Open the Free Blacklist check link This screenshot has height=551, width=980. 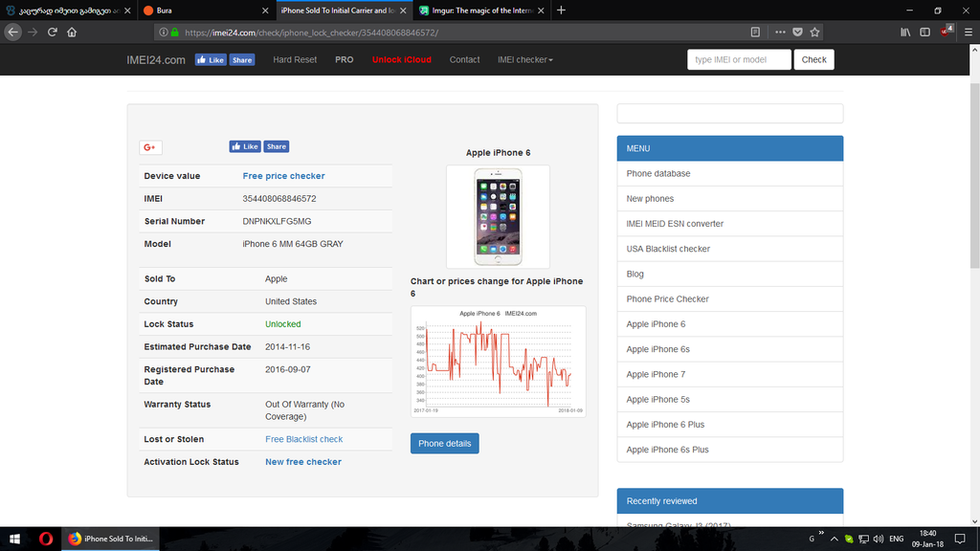[303, 439]
